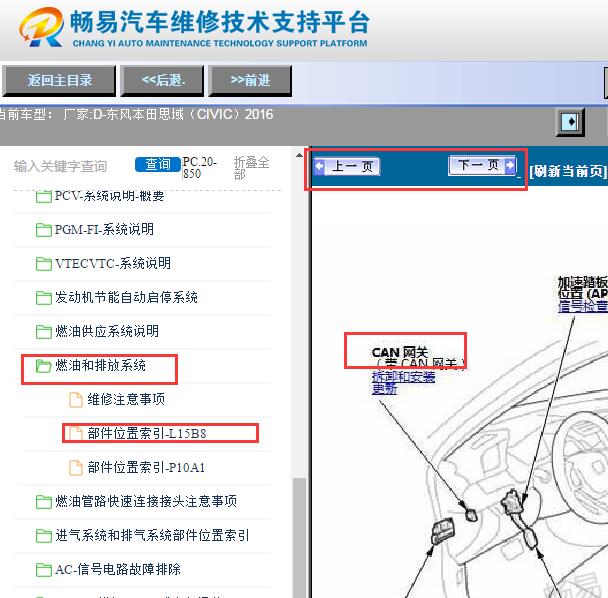
Task: Expand the PCV-系统说明-概要 folder
Action: pos(109,196)
